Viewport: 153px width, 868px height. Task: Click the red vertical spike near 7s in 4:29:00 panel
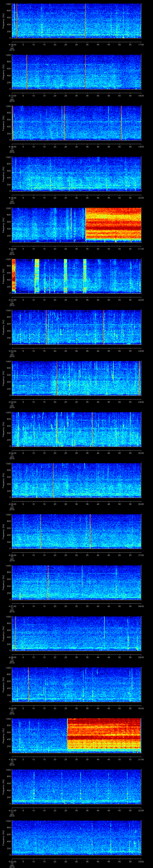[x=29, y=685]
